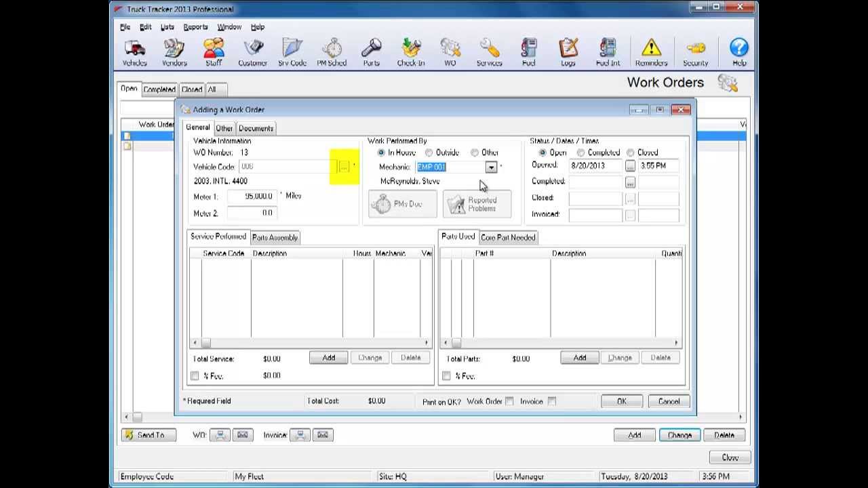The image size is (868, 488).
Task: Click the Invoice email icon
Action: tap(323, 435)
